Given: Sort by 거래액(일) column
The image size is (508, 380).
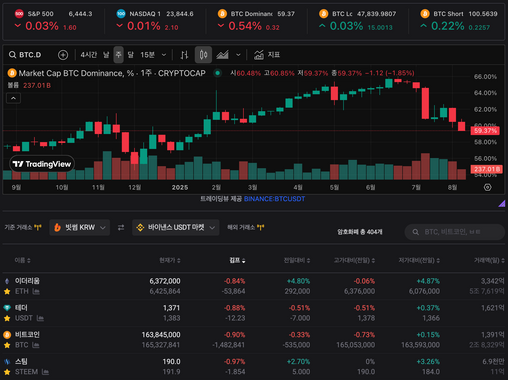Looking at the screenshot, I should (x=489, y=260).
